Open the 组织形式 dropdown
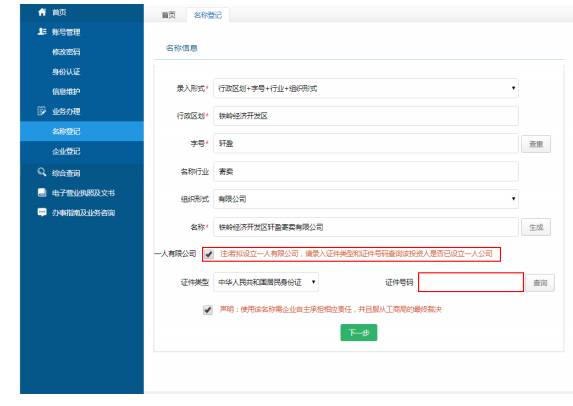 tap(366, 199)
